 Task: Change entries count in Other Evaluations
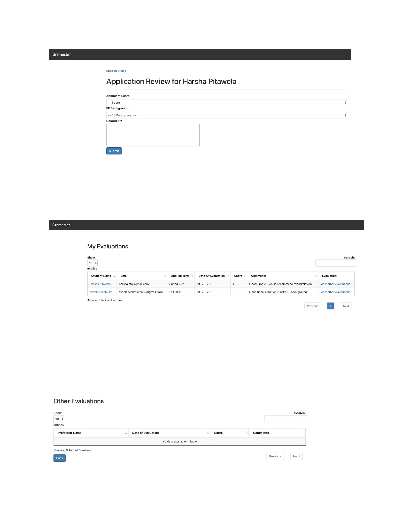coord(59,419)
